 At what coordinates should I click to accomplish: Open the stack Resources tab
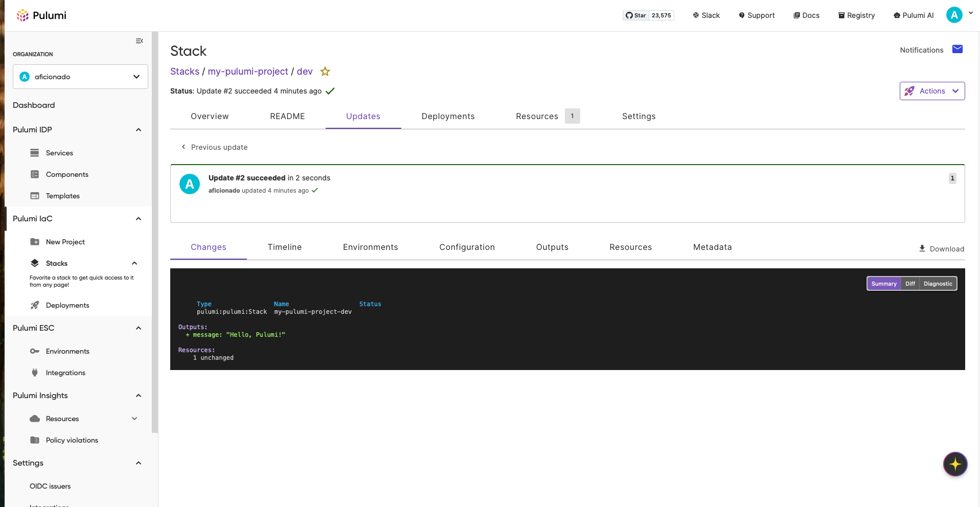click(548, 117)
